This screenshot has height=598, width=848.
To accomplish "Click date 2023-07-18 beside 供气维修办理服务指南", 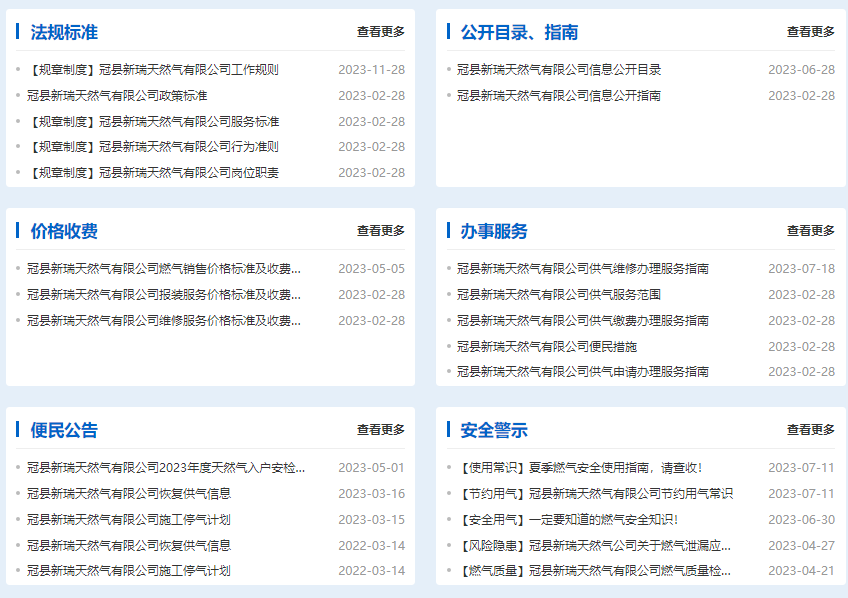I will (801, 269).
